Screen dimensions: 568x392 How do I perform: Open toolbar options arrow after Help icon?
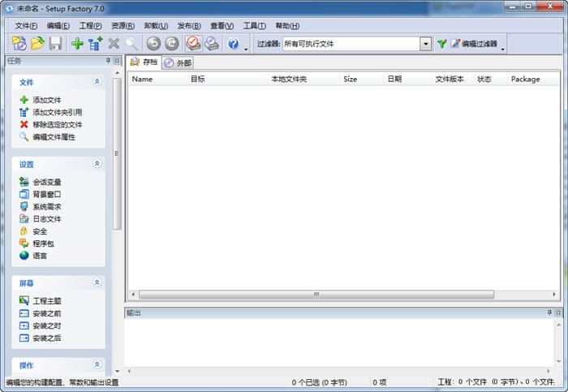point(246,49)
